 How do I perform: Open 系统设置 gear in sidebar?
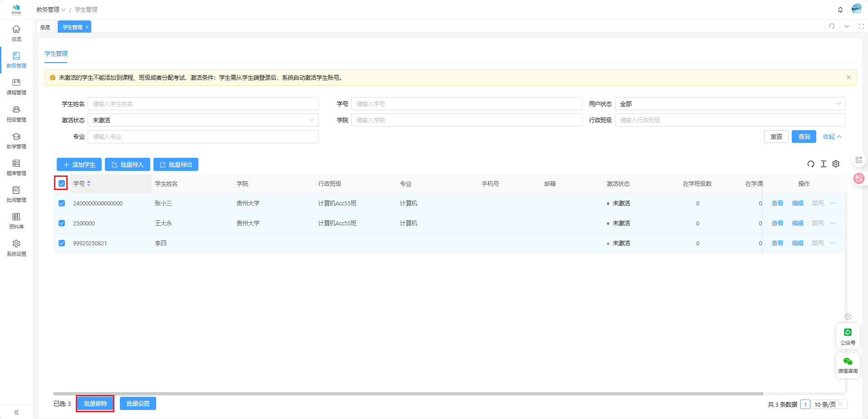(16, 247)
